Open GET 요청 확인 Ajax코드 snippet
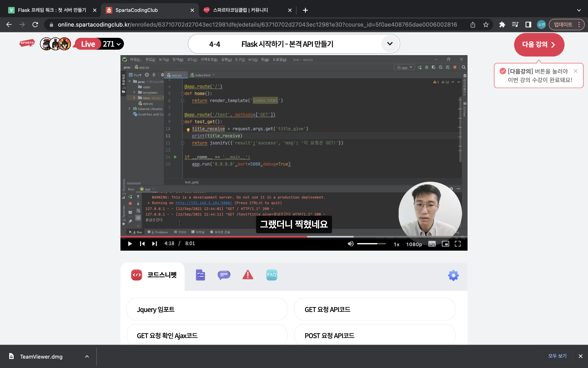588x368 pixels. pos(207,335)
